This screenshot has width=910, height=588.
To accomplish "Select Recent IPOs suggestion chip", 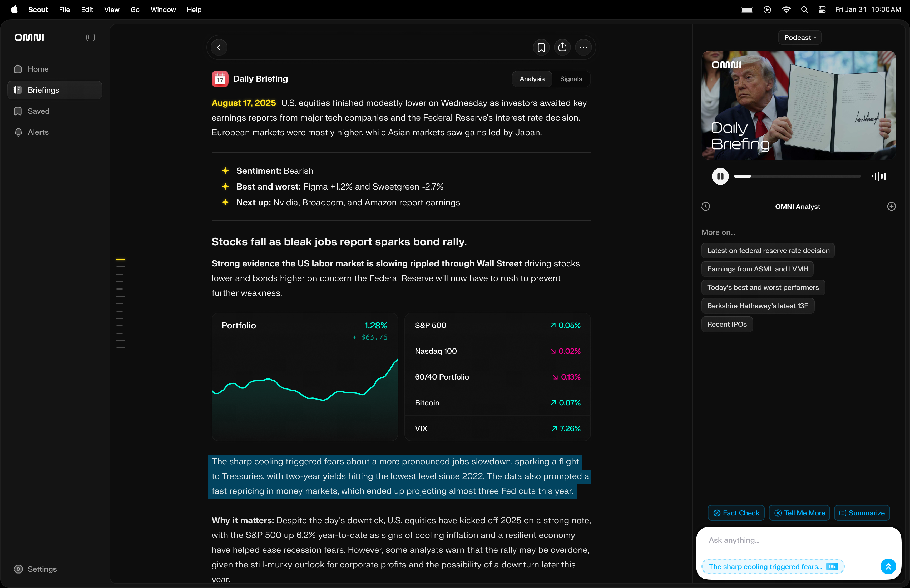I will (727, 324).
